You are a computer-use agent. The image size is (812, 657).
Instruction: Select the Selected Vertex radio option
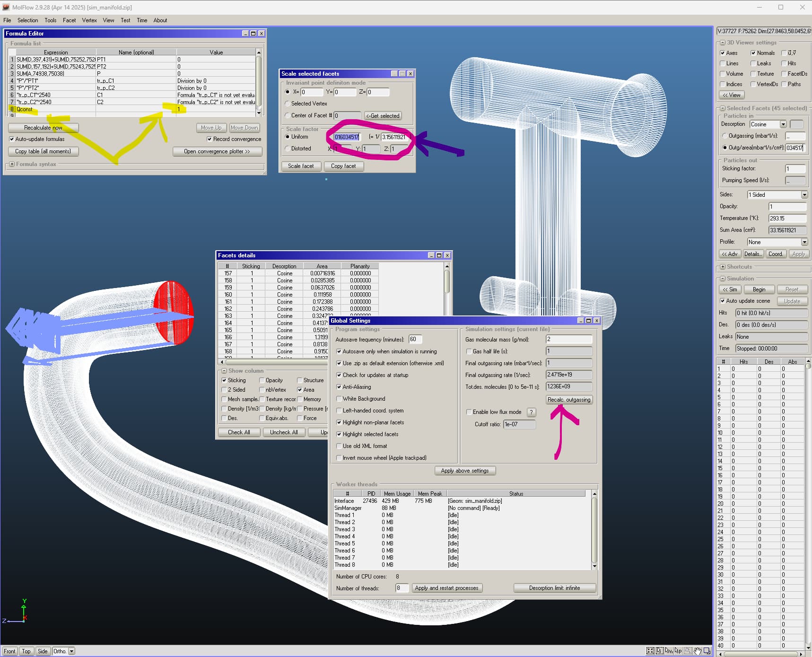[x=287, y=104]
